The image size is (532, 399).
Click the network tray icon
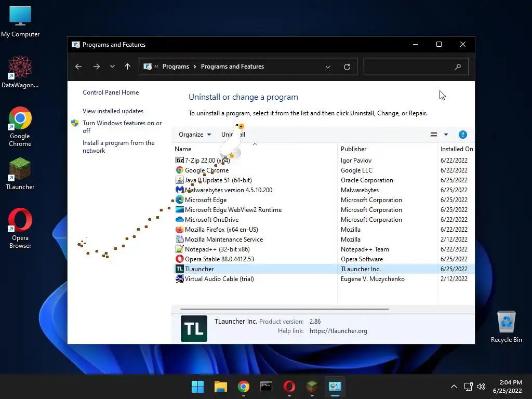click(x=469, y=387)
